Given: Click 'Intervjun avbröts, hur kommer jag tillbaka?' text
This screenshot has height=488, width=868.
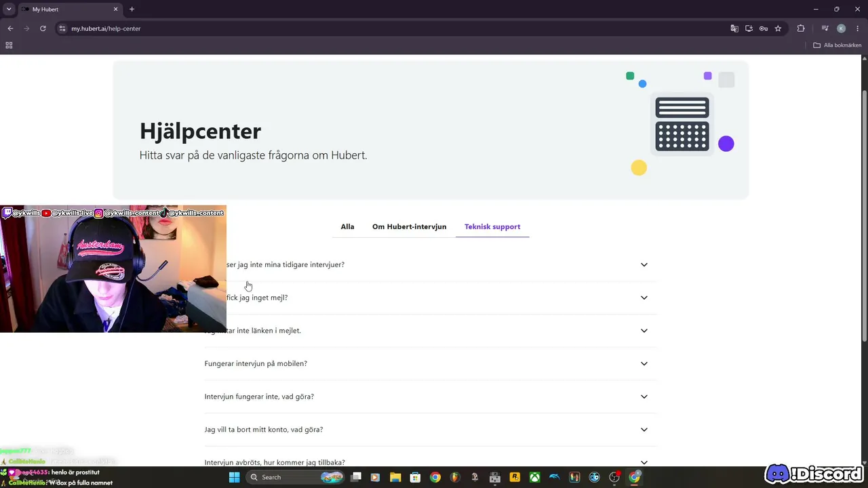Looking at the screenshot, I should click(275, 462).
